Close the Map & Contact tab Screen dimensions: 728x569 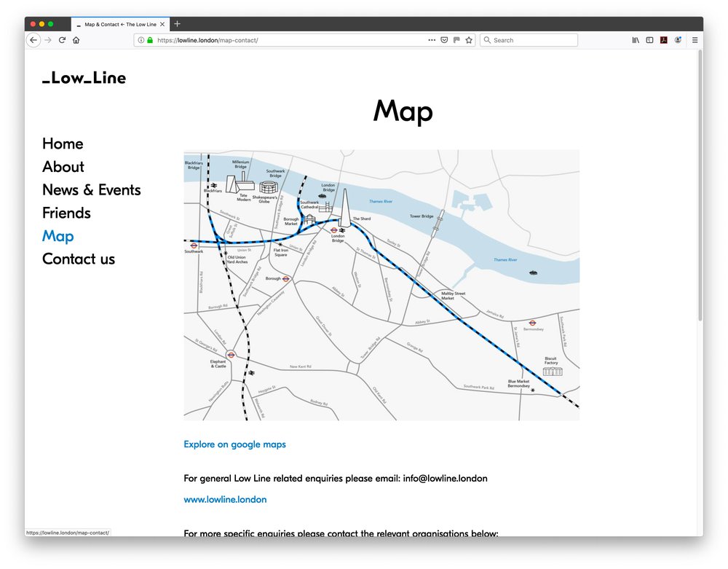[162, 24]
